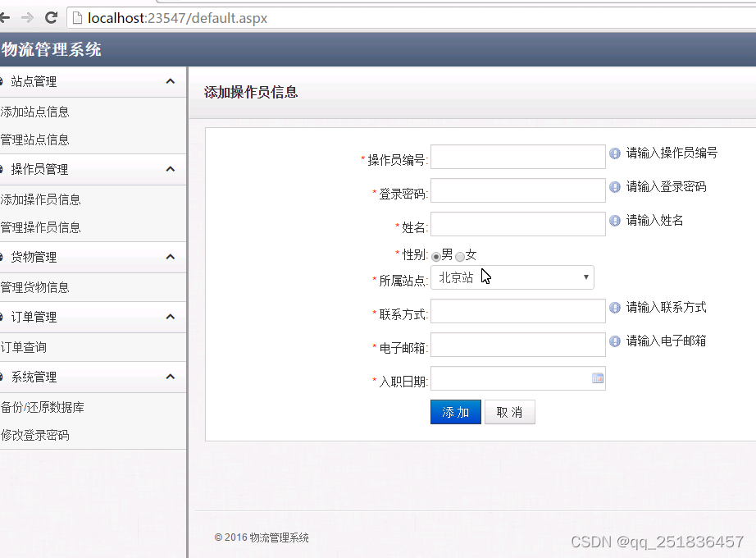756x558 pixels.
Task: Collapse the 操作员管理 section chevron
Action: pyautogui.click(x=171, y=169)
